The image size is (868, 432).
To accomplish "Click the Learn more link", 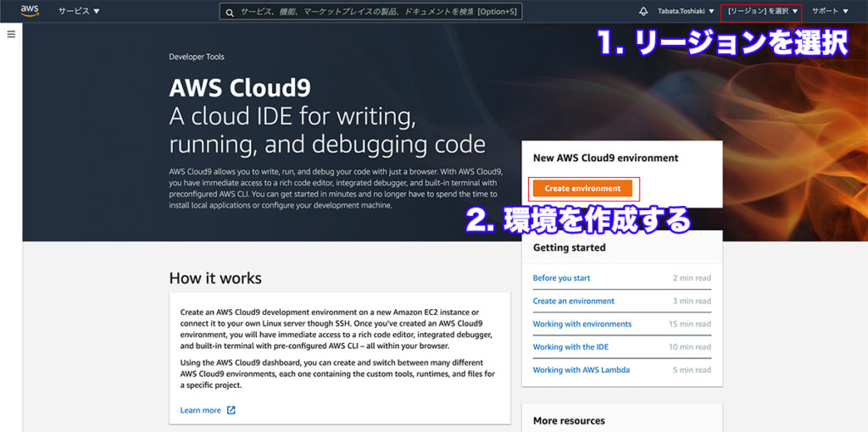I will (201, 410).
